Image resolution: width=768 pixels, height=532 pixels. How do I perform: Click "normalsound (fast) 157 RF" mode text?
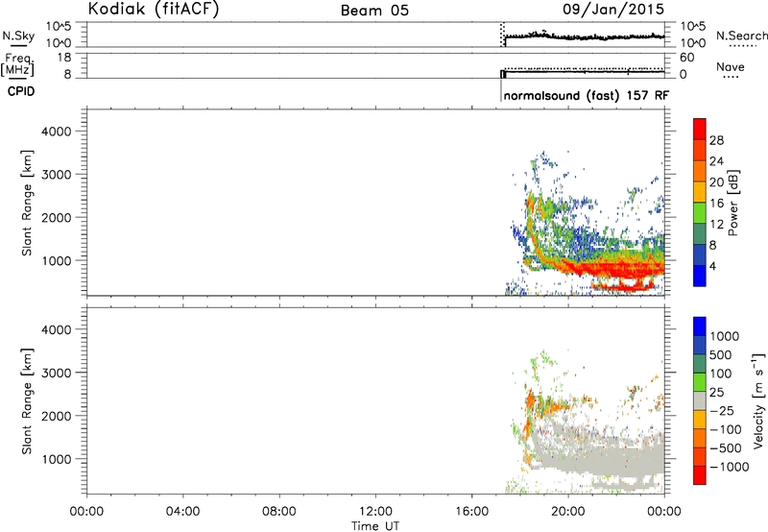pyautogui.click(x=586, y=95)
